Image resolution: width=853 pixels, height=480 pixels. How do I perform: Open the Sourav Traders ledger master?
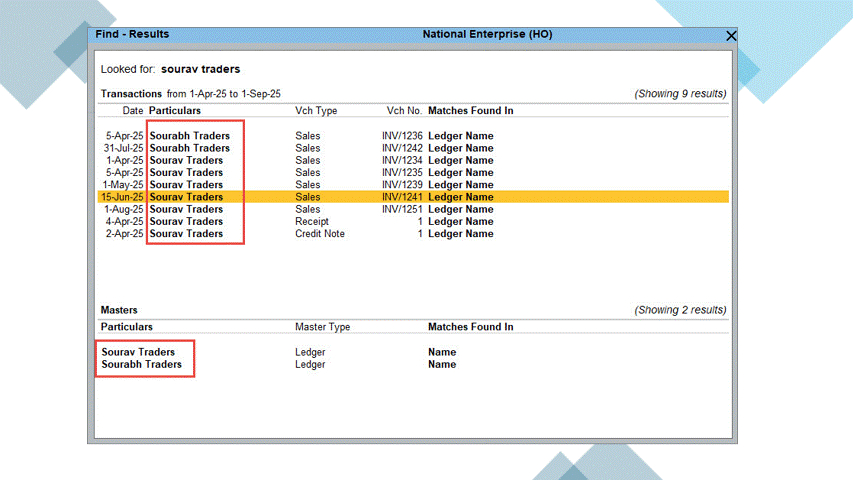[x=138, y=352]
